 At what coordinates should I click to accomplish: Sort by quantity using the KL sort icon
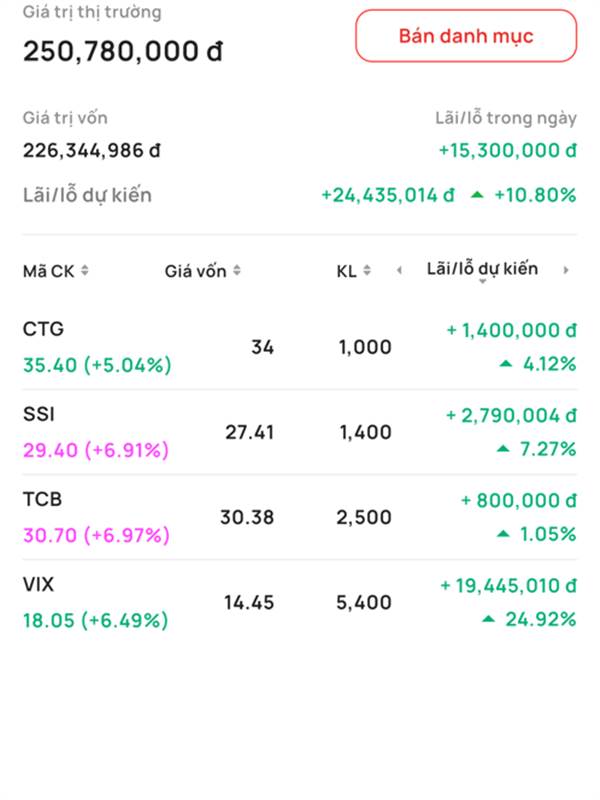tap(367, 271)
